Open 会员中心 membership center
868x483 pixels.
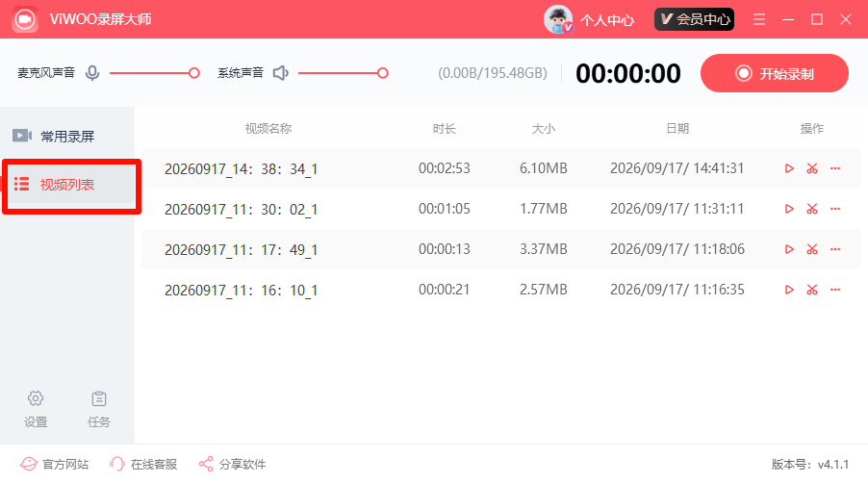click(694, 19)
